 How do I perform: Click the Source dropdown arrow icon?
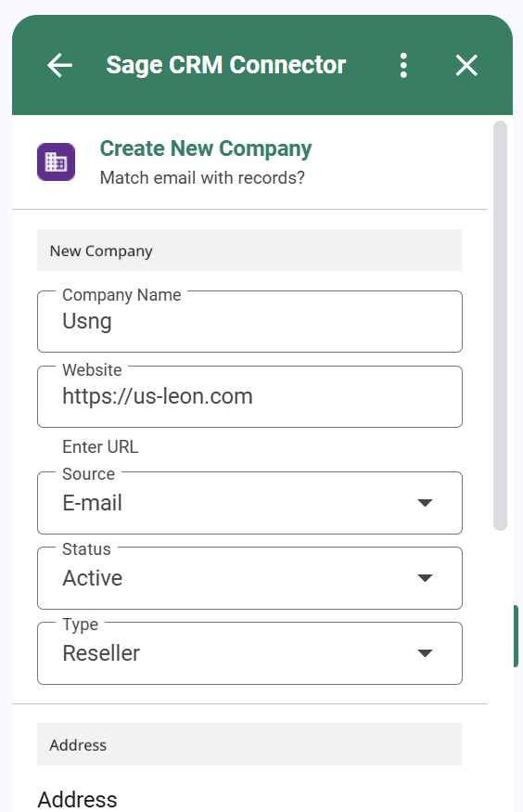click(425, 503)
